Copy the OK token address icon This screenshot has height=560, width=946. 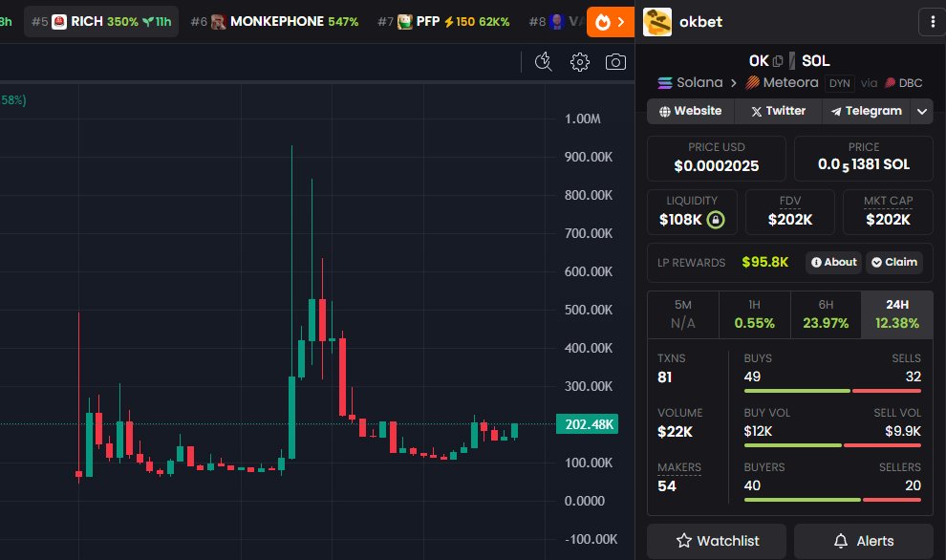[x=778, y=61]
